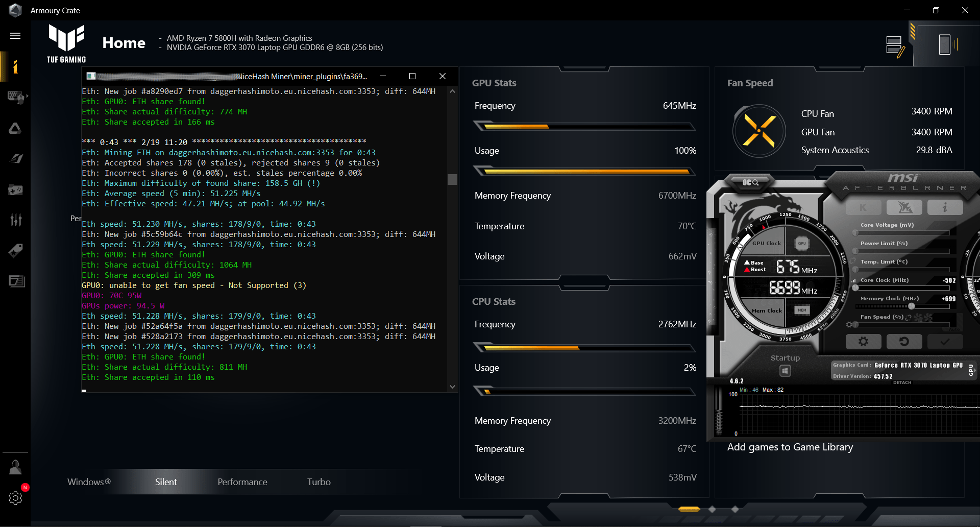Close the NiceHash Miner console window

pos(443,76)
